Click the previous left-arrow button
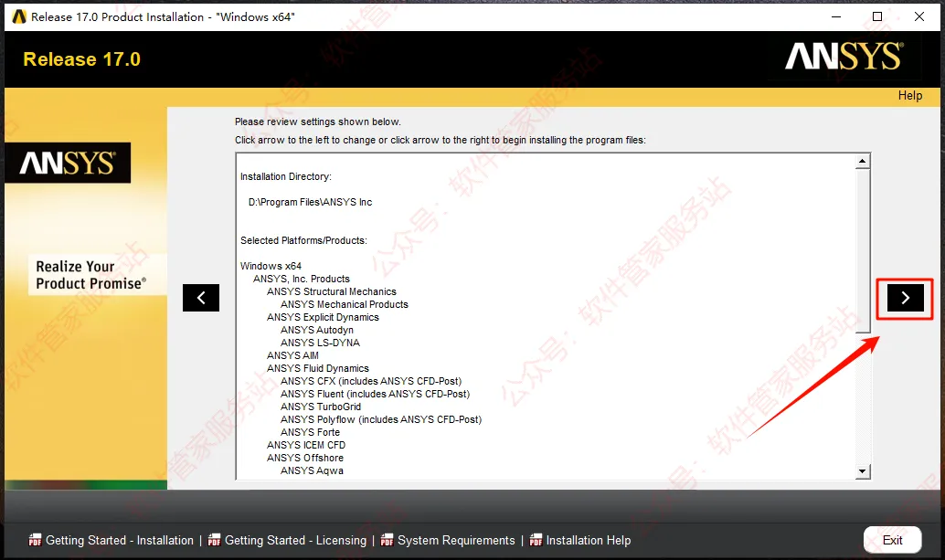The height and width of the screenshot is (560, 945). click(201, 298)
